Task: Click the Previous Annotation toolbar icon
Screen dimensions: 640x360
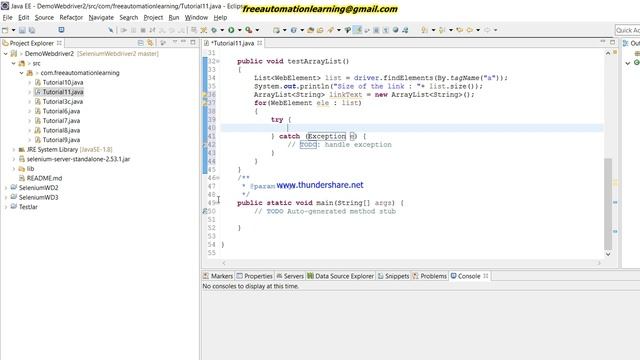Action: 442,30
